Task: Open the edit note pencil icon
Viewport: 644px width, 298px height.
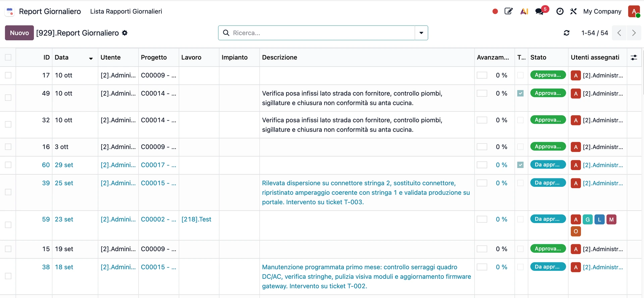Action: [x=509, y=11]
